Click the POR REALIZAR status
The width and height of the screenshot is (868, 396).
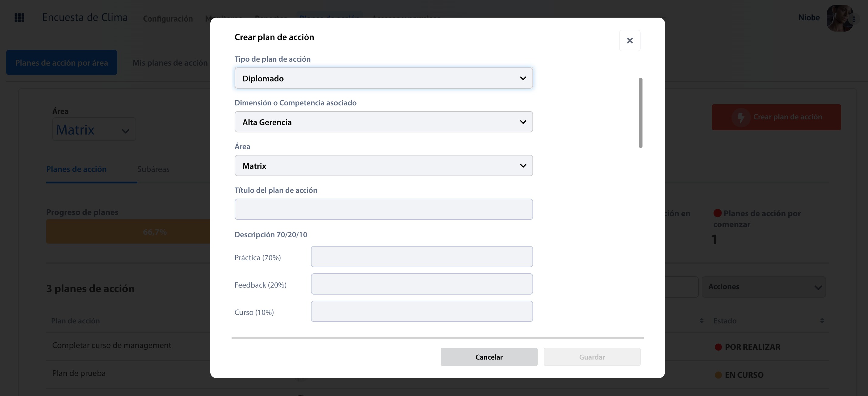(x=747, y=347)
